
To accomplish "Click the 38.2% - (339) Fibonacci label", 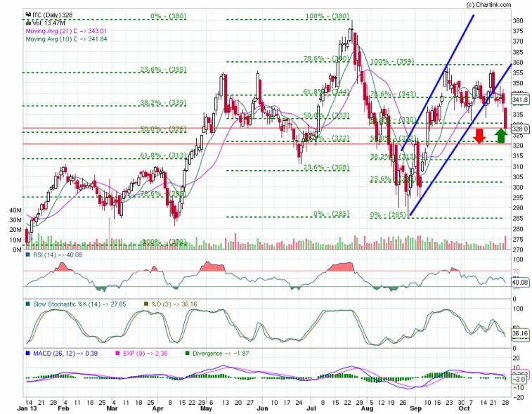I will [164, 103].
